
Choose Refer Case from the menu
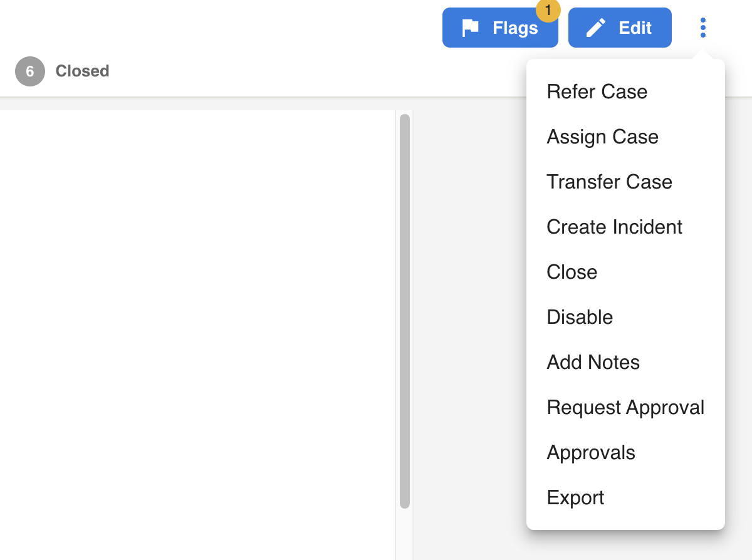coord(597,91)
